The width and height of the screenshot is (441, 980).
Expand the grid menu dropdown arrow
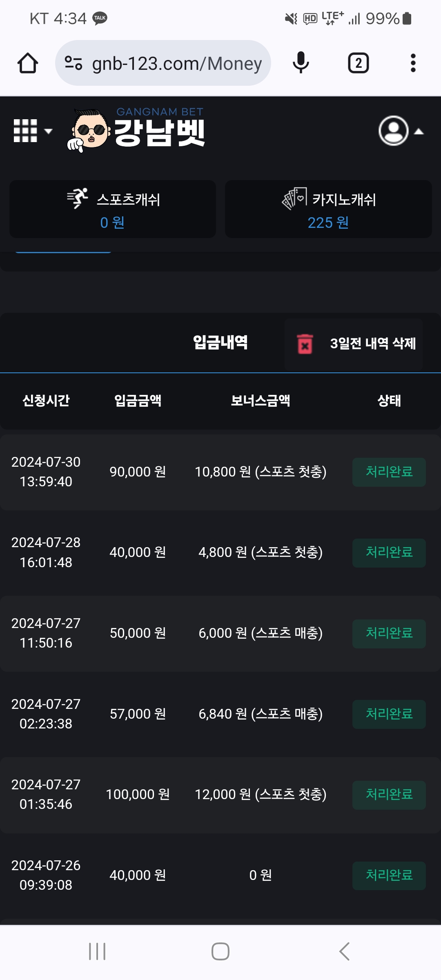pos(49,131)
